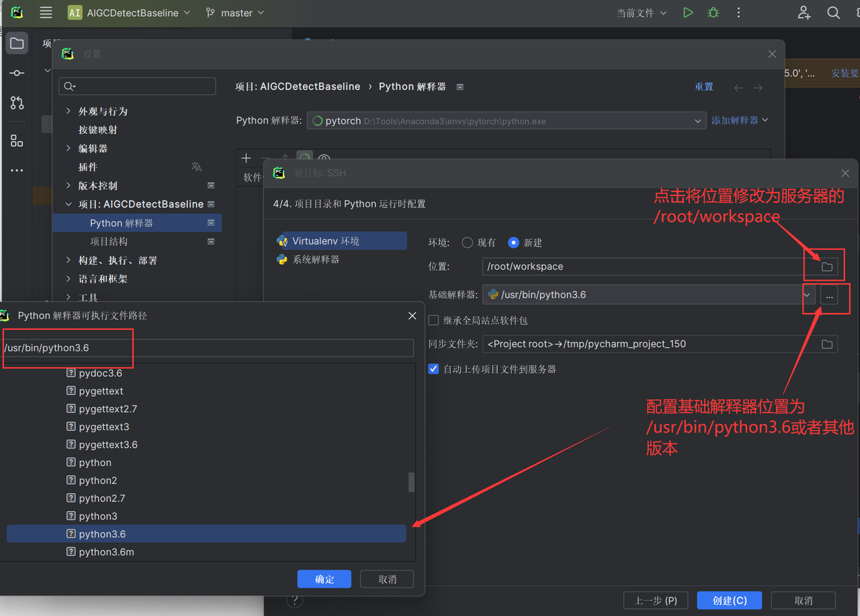The width and height of the screenshot is (860, 616).
Task: Browse sync folder mapping folder icon
Action: click(x=827, y=344)
